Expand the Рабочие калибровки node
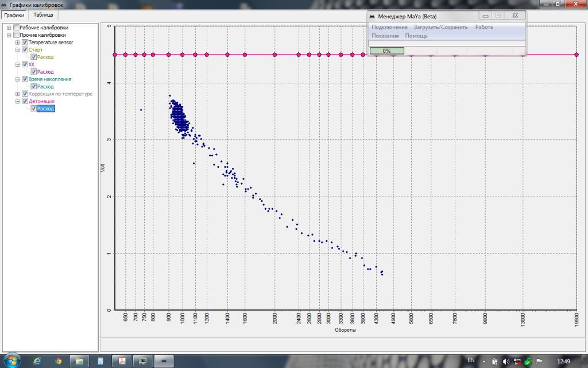 (x=9, y=28)
